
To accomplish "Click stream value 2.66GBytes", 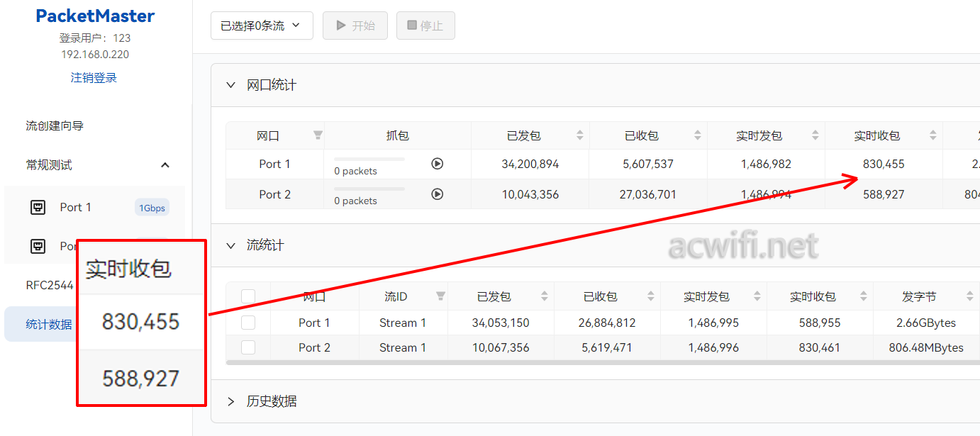I will click(x=926, y=323).
